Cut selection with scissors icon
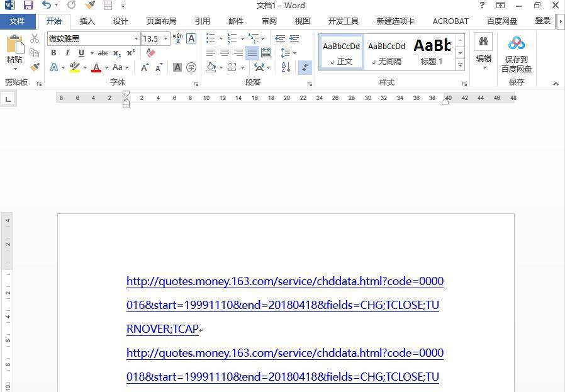Image resolution: width=565 pixels, height=392 pixels. pyautogui.click(x=35, y=38)
